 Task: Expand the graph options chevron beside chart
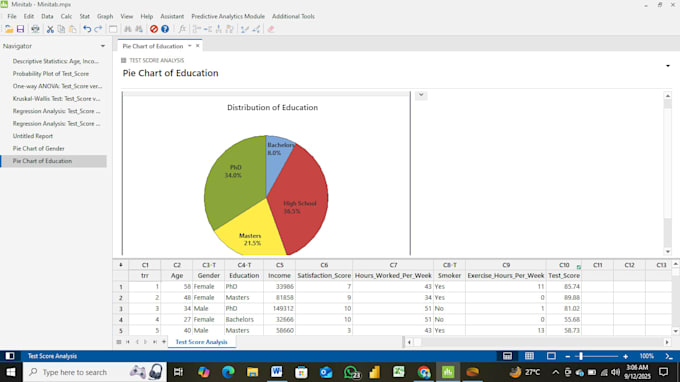point(421,95)
